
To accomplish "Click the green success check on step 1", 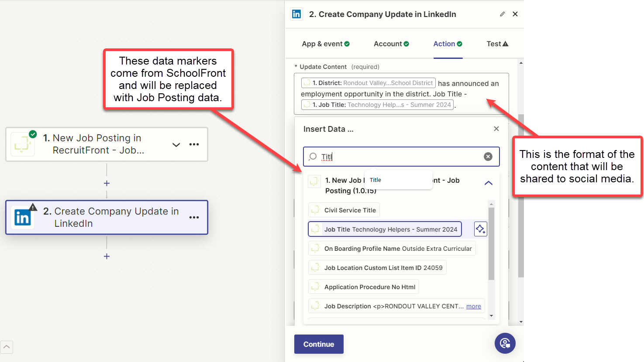I will 33,134.
